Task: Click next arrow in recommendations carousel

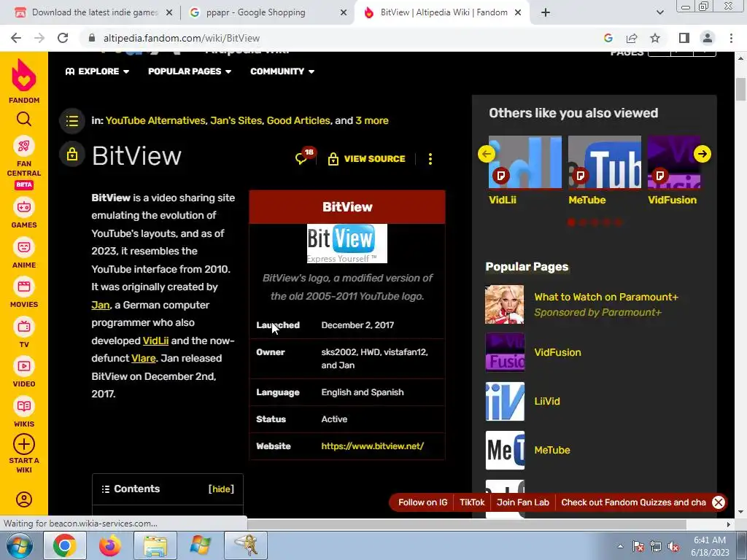Action: coord(703,154)
